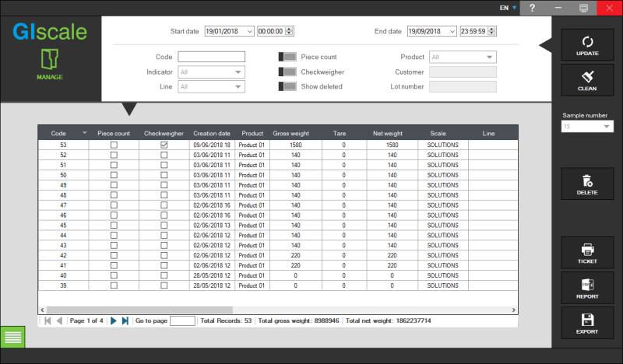This screenshot has width=623, height=364.
Task: Open the Start date calendar dropdown
Action: [x=248, y=31]
